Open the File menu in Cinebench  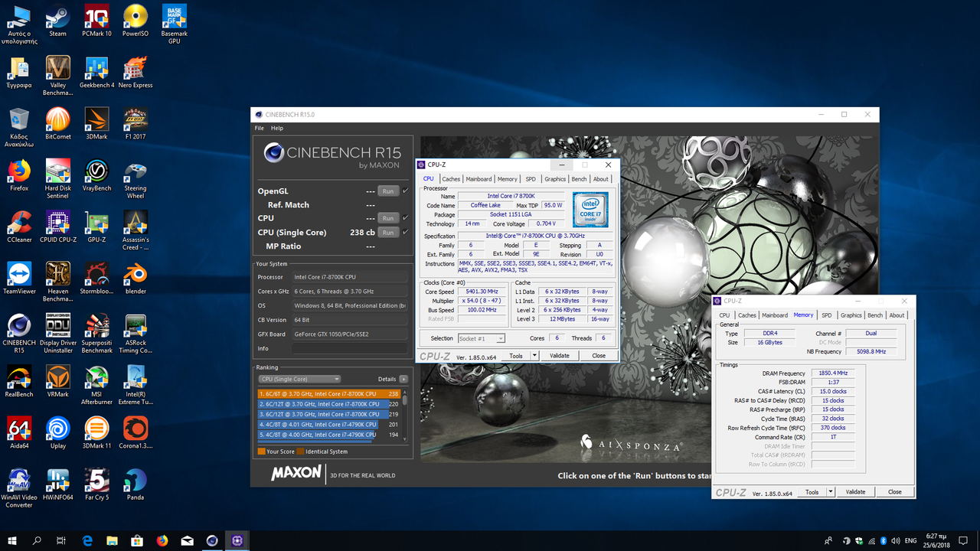pos(260,128)
